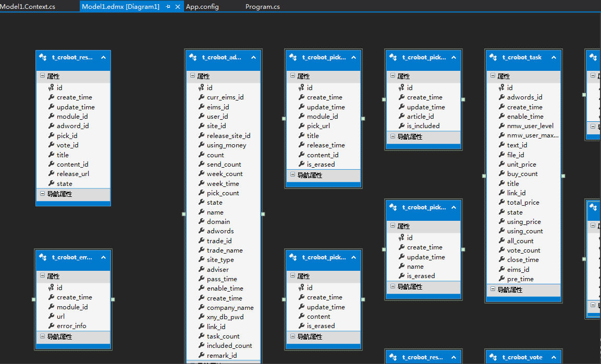The height and width of the screenshot is (364, 601).
Task: Click the wrench icon beside buy_count
Action: coord(501,174)
